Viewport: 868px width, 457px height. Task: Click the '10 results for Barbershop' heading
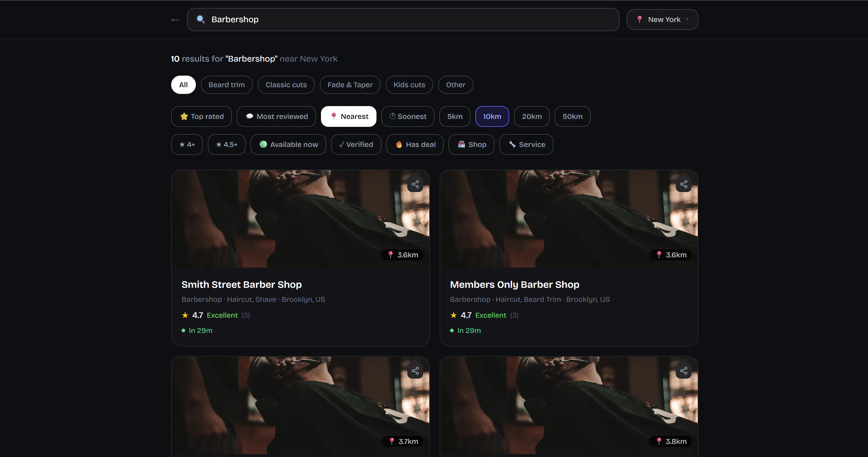[x=254, y=59]
